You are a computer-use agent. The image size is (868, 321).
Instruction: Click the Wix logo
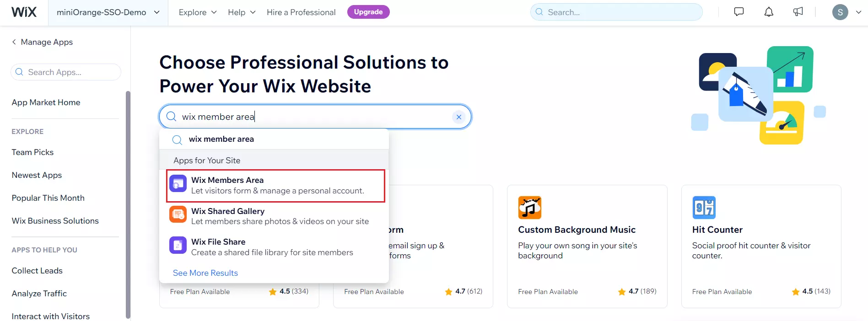(23, 12)
